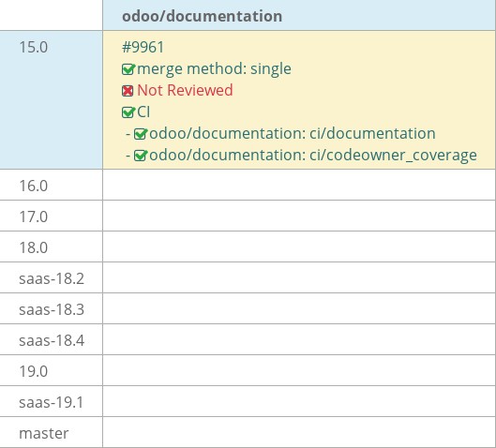496x448 pixels.
Task: Select 'odoo/documentation: ci/documentation' status line
Action: click(x=293, y=133)
